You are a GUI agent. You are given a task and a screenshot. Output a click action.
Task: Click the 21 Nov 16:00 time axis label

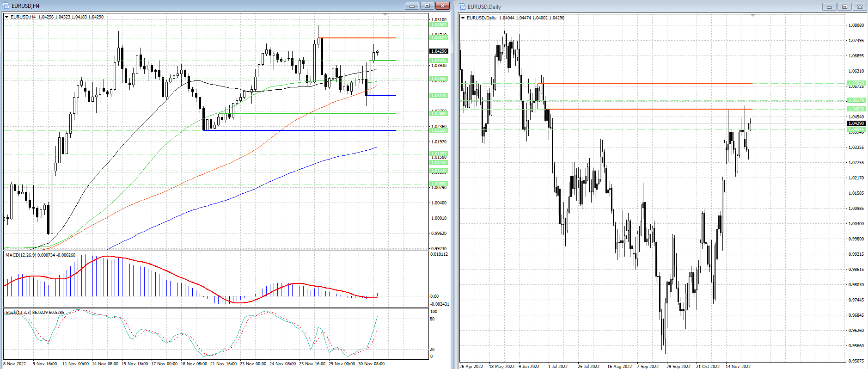click(223, 364)
